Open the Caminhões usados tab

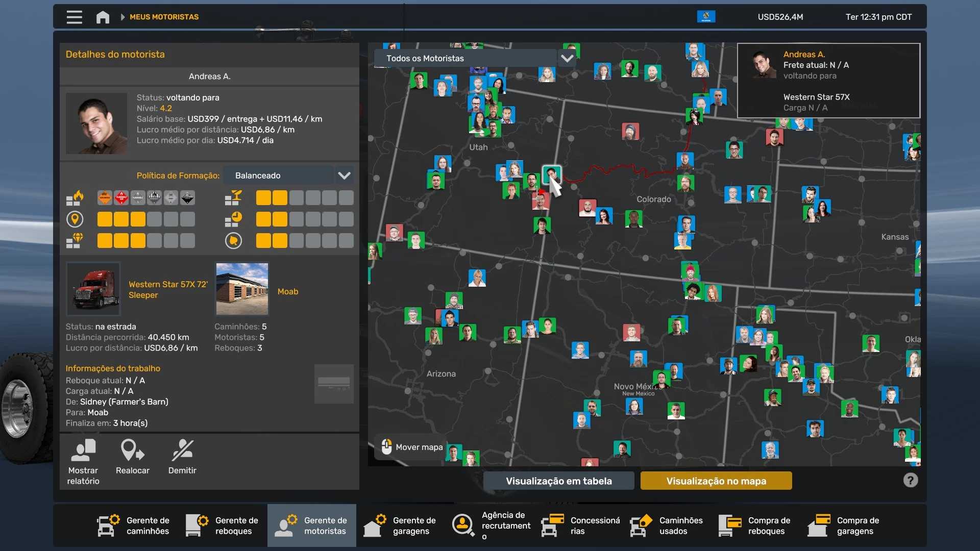[x=667, y=525]
